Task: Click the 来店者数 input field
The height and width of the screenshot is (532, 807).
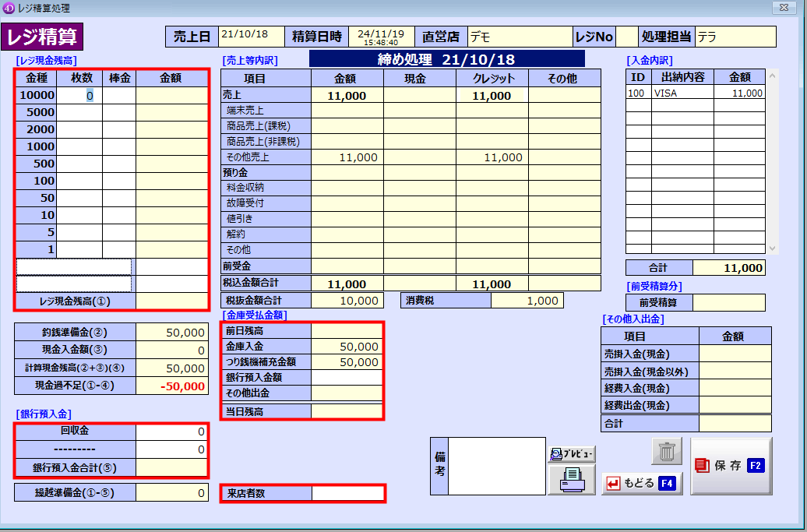Action: (347, 493)
